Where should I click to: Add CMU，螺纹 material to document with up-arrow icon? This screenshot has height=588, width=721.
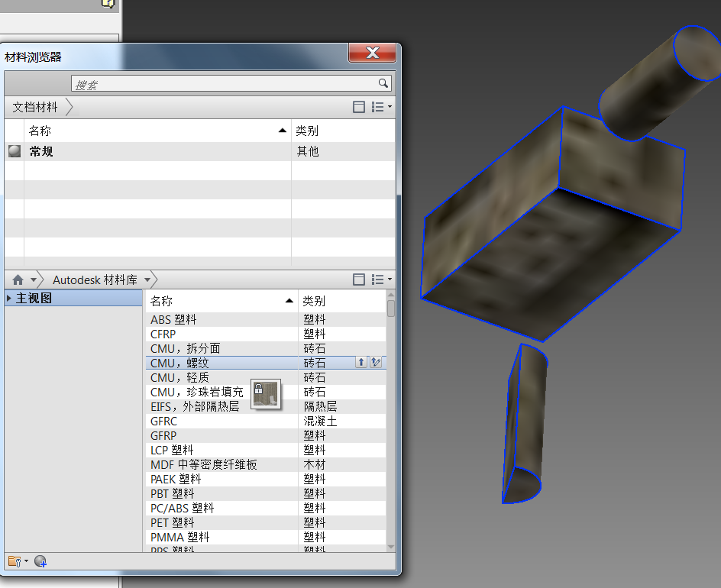click(x=361, y=363)
